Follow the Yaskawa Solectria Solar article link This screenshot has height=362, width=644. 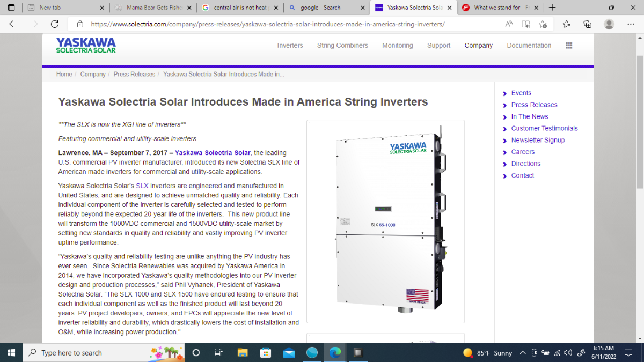tap(213, 153)
